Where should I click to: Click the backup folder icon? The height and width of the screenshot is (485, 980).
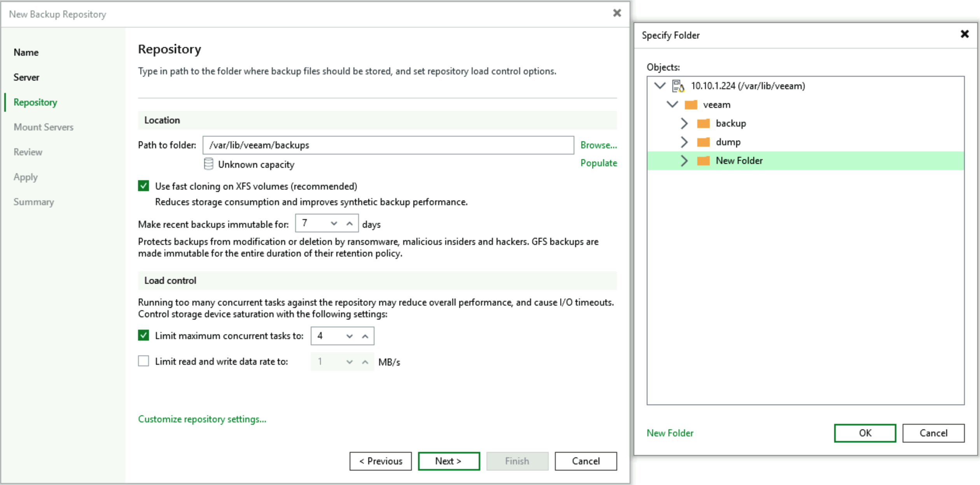tap(703, 123)
